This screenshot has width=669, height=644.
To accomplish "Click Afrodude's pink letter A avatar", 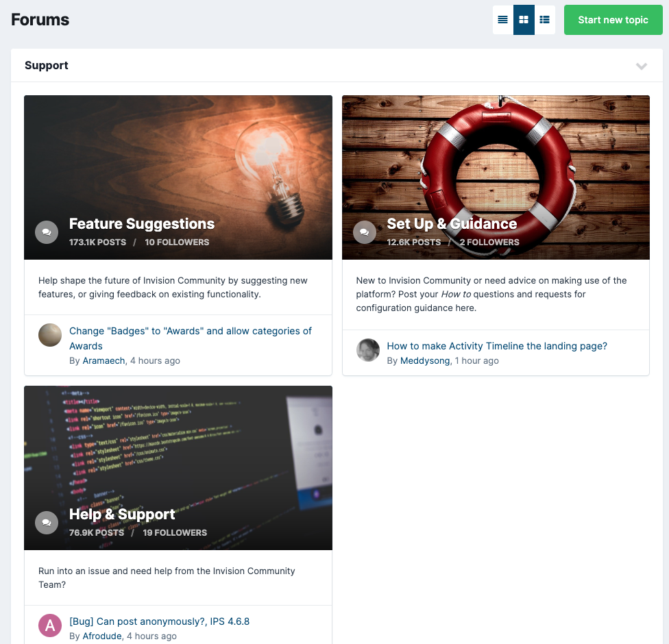I will (50, 626).
